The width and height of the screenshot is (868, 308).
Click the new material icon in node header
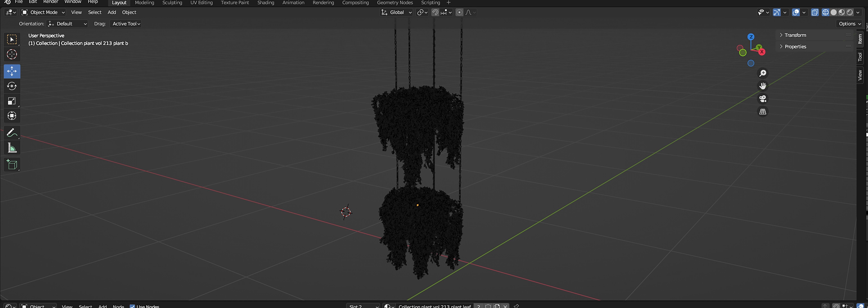[497, 306]
